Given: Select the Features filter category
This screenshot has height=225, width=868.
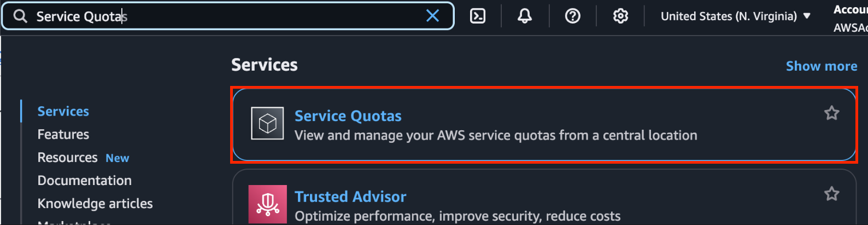Looking at the screenshot, I should point(63,134).
